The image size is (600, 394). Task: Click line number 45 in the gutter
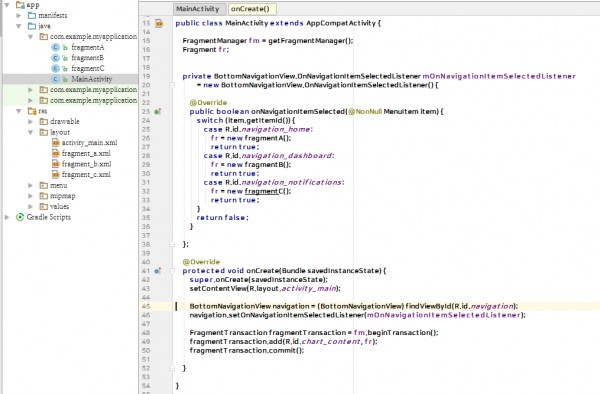pos(146,306)
